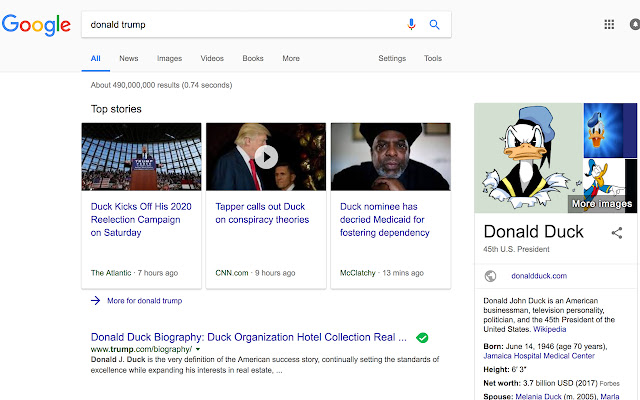Click the green verified checkmark icon
This screenshot has width=640, height=400.
click(422, 338)
